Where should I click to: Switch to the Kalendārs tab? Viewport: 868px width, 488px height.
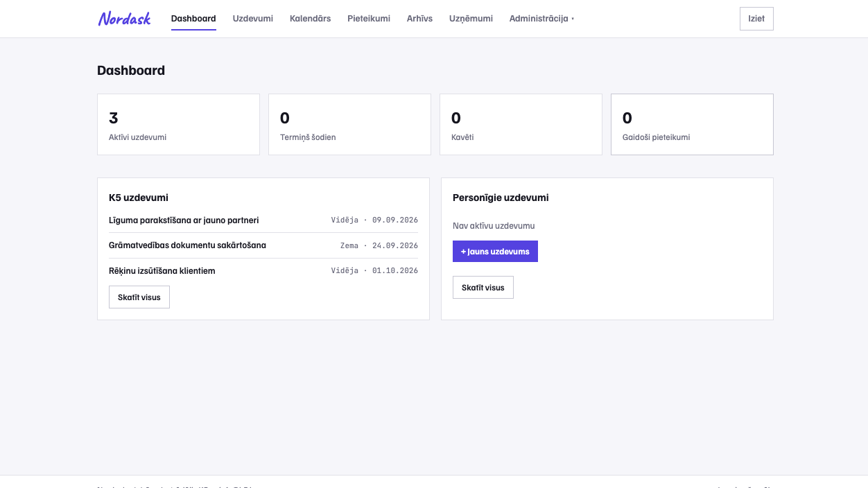pos(310,19)
